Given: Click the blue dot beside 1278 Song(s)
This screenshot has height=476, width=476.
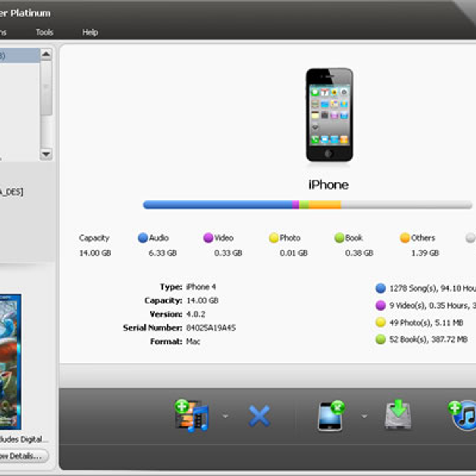Looking at the screenshot, I should point(381,288).
